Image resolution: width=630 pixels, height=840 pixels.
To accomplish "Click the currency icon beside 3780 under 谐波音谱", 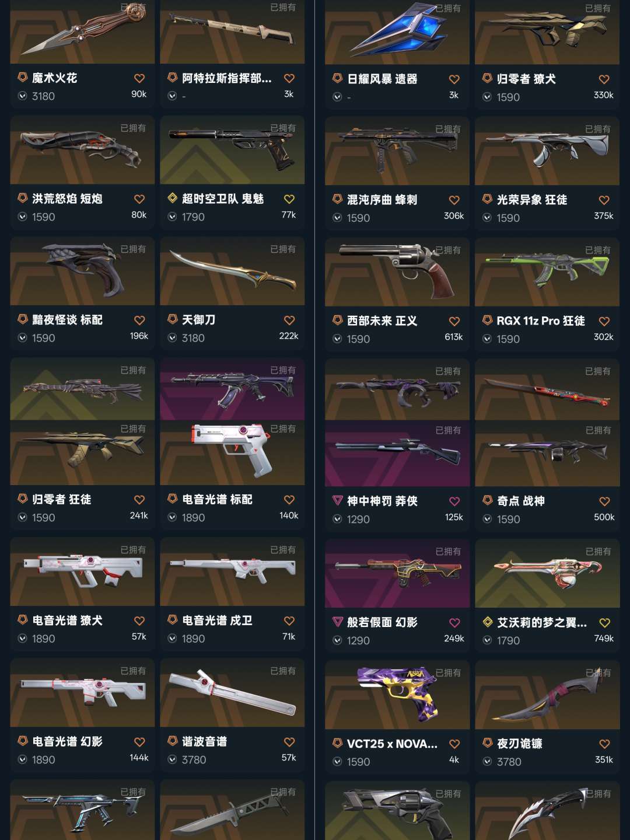I will [172, 759].
